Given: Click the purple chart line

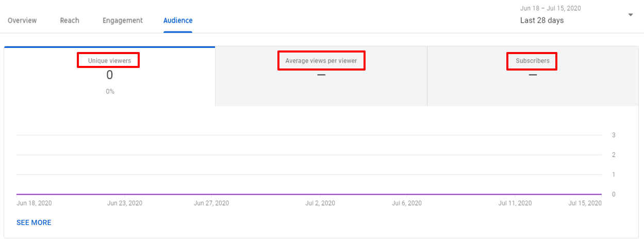Looking at the screenshot, I should pos(309,194).
